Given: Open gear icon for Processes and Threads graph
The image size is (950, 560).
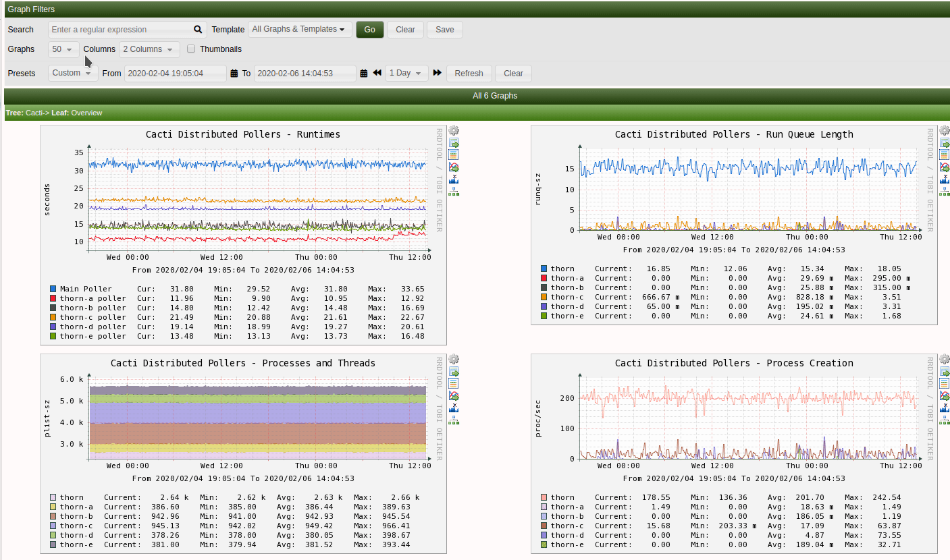Looking at the screenshot, I should (x=454, y=360).
